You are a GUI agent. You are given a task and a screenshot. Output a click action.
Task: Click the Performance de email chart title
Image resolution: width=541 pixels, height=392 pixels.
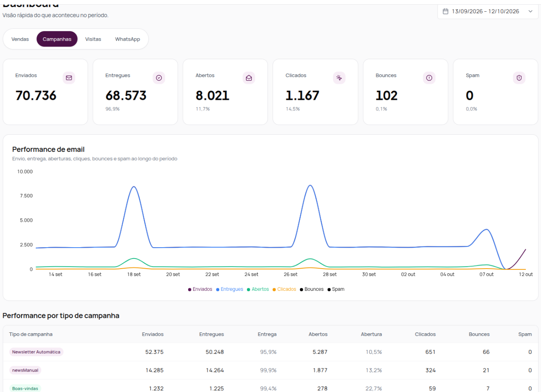(x=49, y=149)
